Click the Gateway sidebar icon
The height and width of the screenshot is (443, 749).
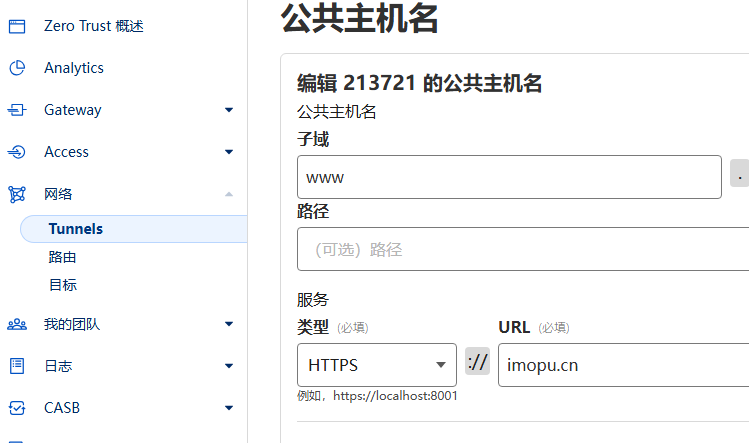(x=17, y=110)
